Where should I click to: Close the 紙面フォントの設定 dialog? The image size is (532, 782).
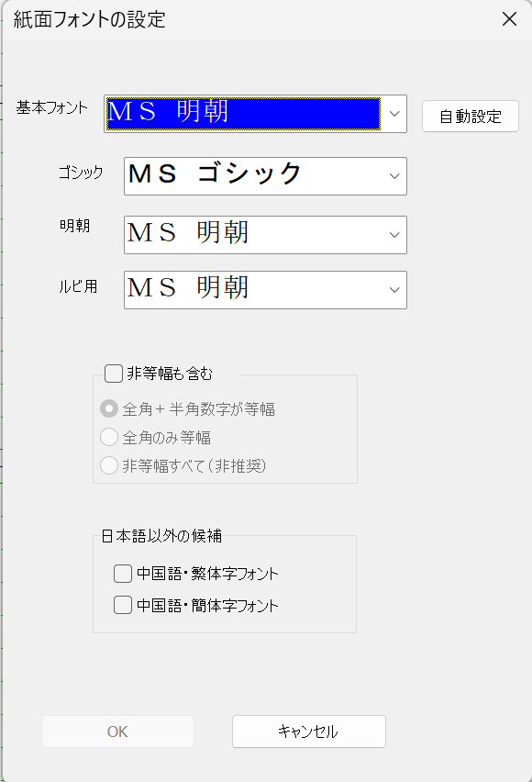click(x=509, y=19)
